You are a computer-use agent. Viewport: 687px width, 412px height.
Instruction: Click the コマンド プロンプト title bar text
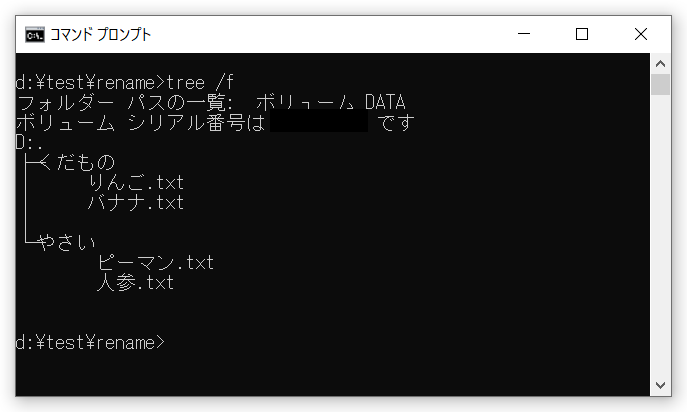[101, 35]
